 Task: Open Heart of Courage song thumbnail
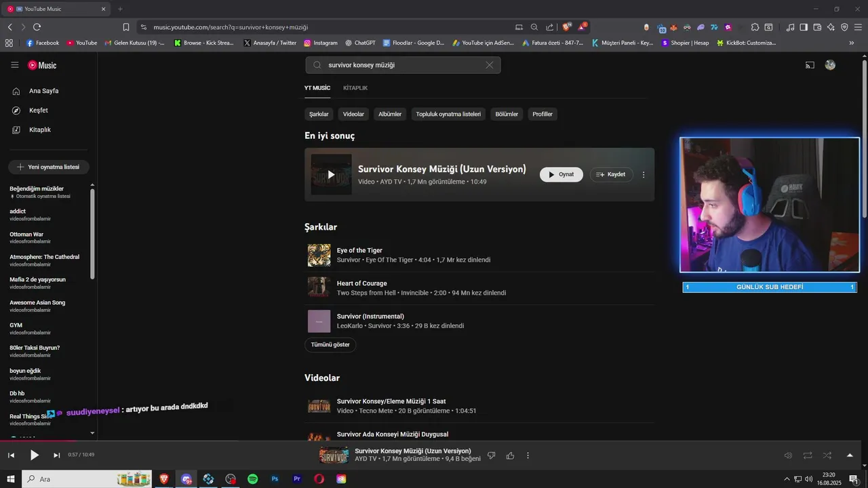click(319, 288)
